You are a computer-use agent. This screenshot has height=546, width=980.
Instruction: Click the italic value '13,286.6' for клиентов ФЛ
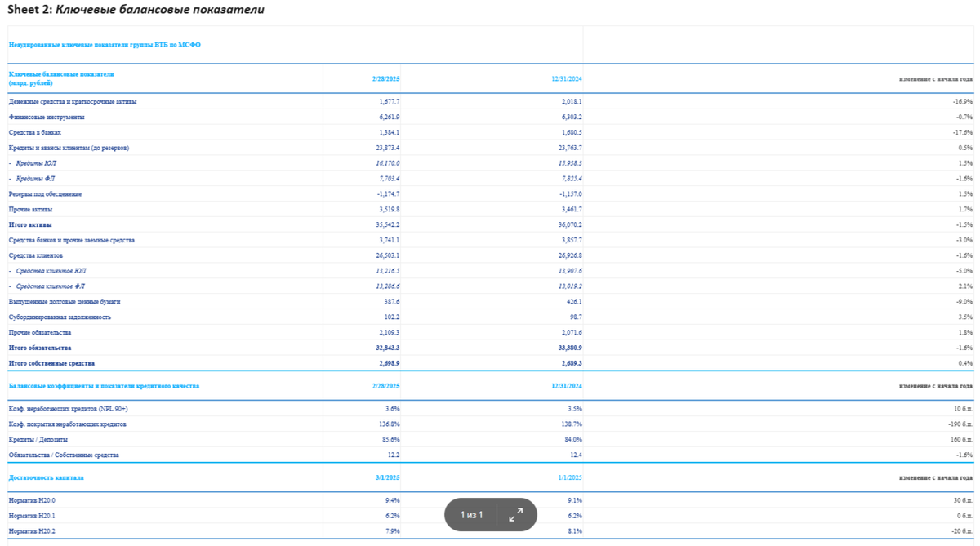tap(388, 286)
